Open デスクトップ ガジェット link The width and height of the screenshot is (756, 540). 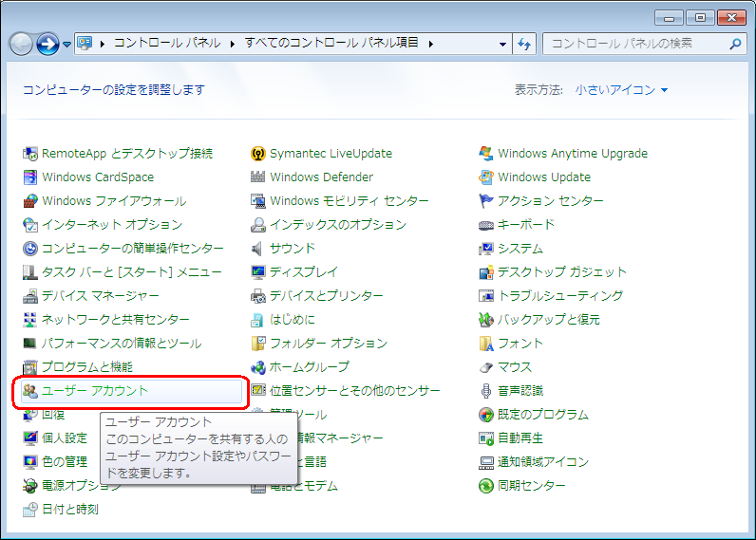561,272
